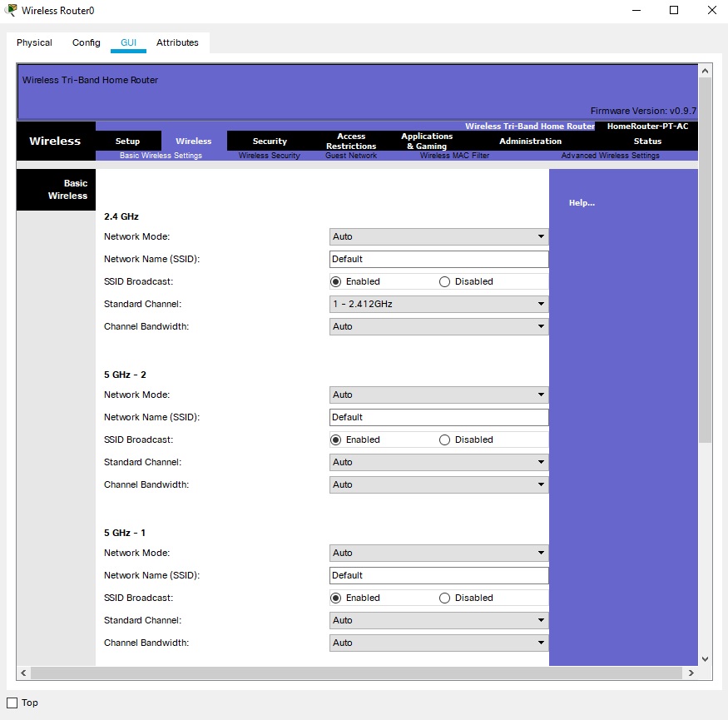The width and height of the screenshot is (728, 720).
Task: Switch to the Config tab
Action: pos(87,42)
